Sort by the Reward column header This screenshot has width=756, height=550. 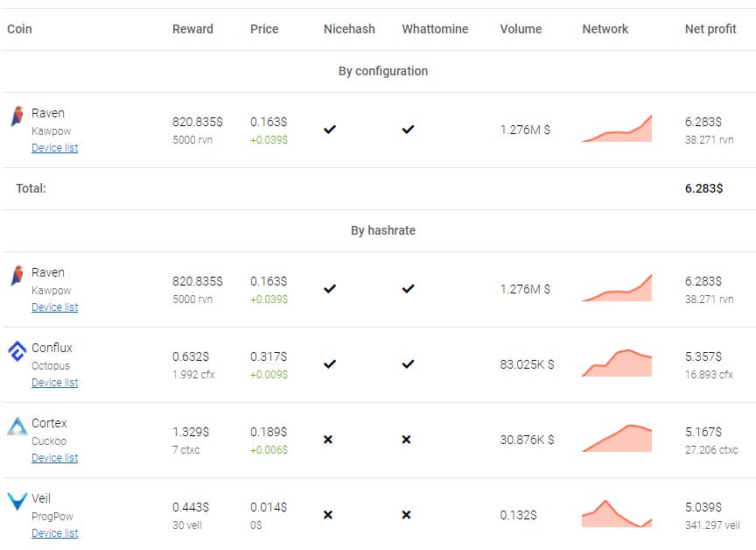coord(192,29)
